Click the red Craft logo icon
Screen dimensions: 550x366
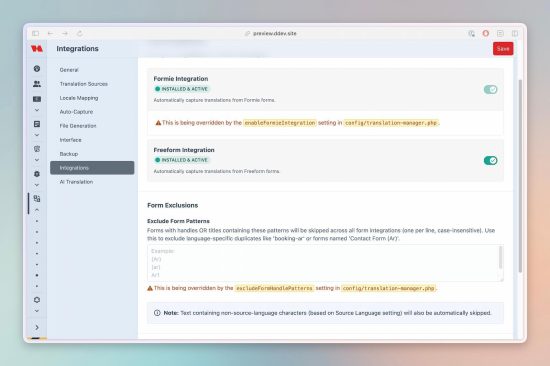[x=36, y=48]
